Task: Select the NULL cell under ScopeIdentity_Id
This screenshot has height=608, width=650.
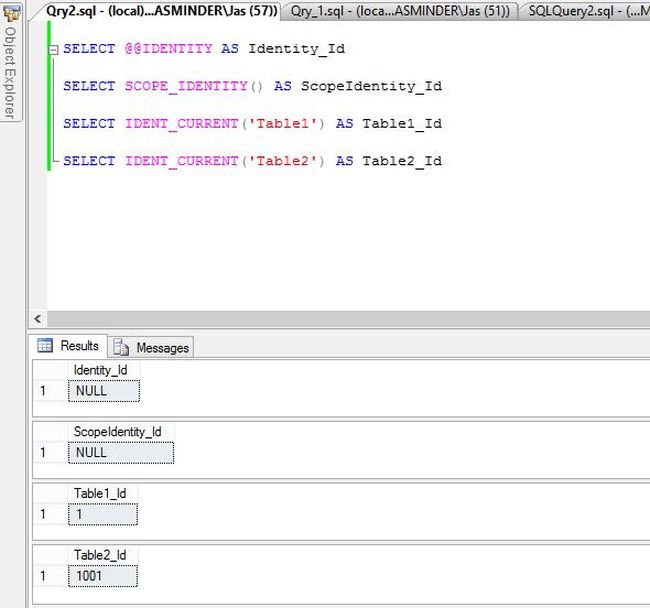Action: 121,453
